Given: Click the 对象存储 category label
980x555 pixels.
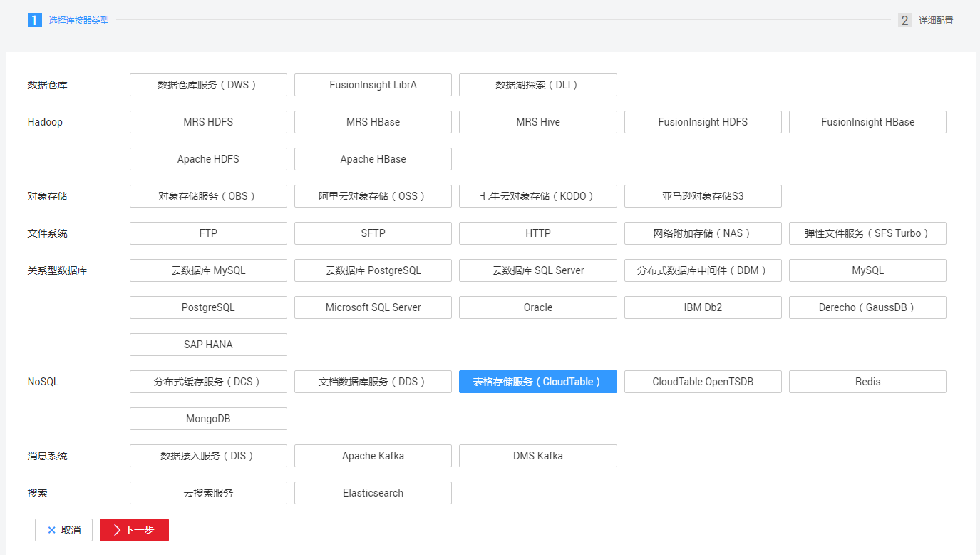Looking at the screenshot, I should pyautogui.click(x=48, y=196).
